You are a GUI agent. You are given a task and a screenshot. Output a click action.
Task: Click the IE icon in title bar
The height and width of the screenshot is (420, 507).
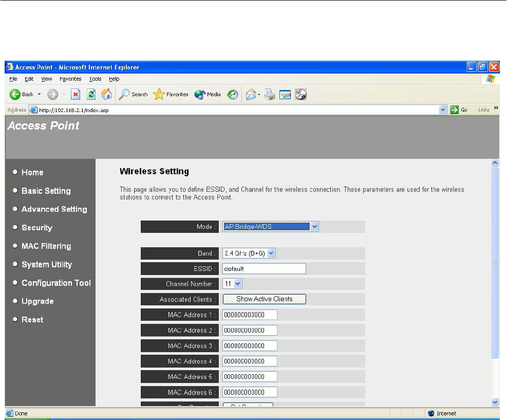pos(9,67)
